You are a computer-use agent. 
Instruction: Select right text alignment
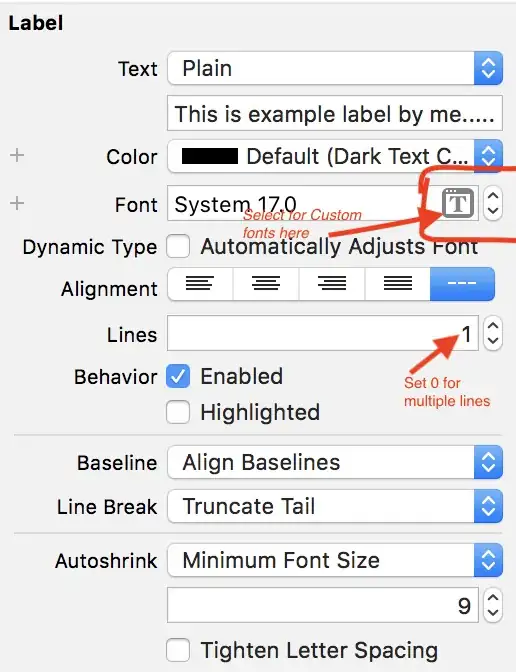coord(332,284)
